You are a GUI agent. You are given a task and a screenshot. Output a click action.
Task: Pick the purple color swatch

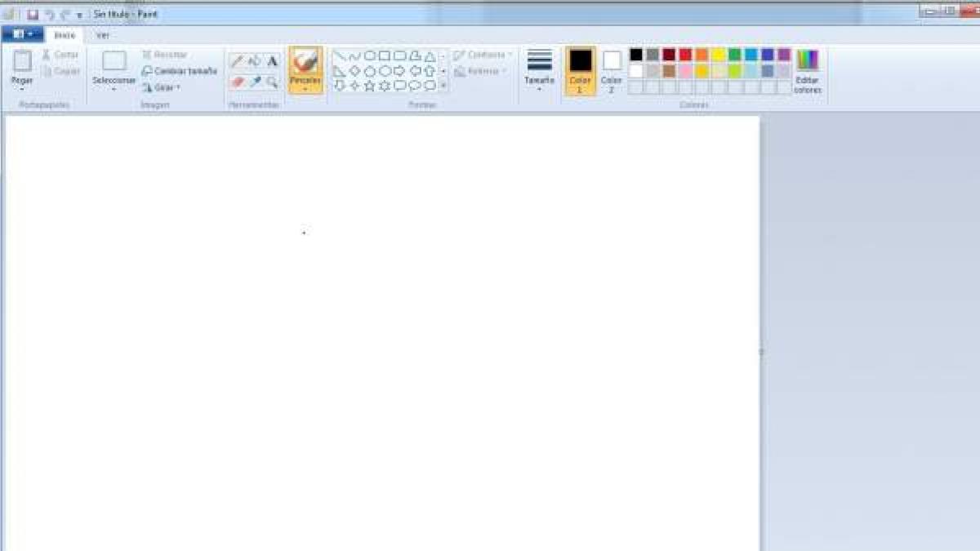(784, 55)
